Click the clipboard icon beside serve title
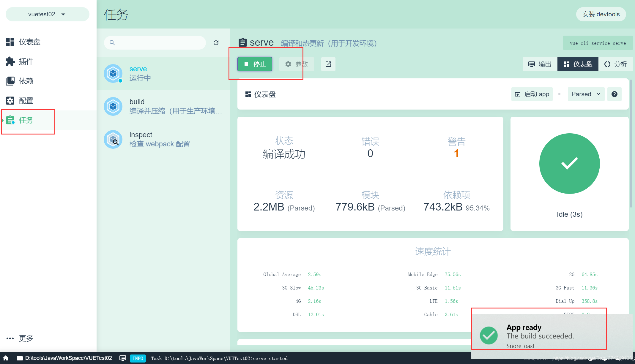635x364 pixels. (x=243, y=42)
